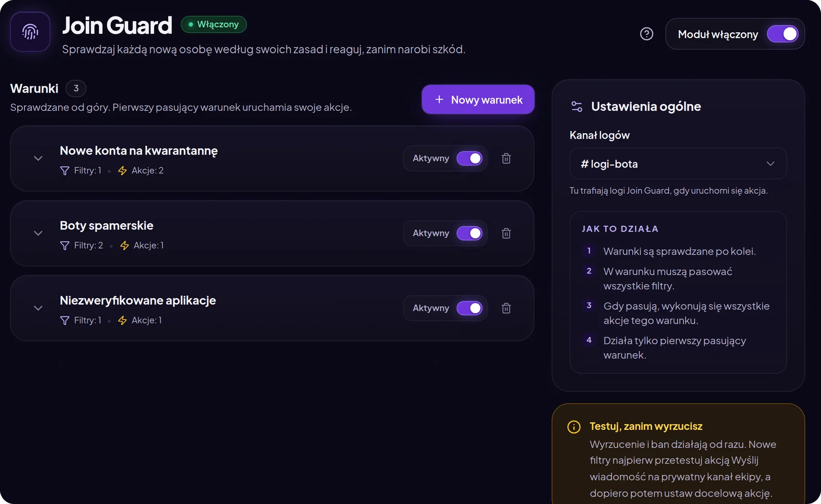The height and width of the screenshot is (504, 821).
Task: Toggle the Moduł włączony switch
Action: (783, 34)
